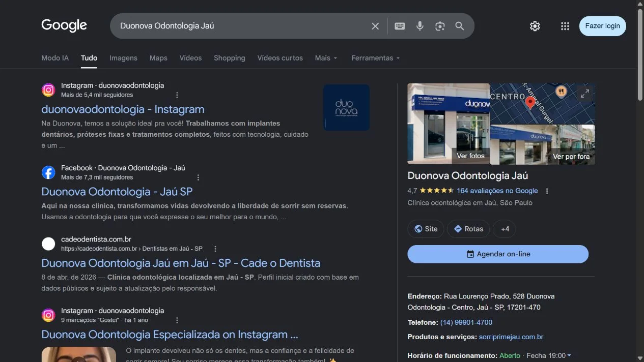Click the Facebook favicon of Duonova result

pos(48,172)
